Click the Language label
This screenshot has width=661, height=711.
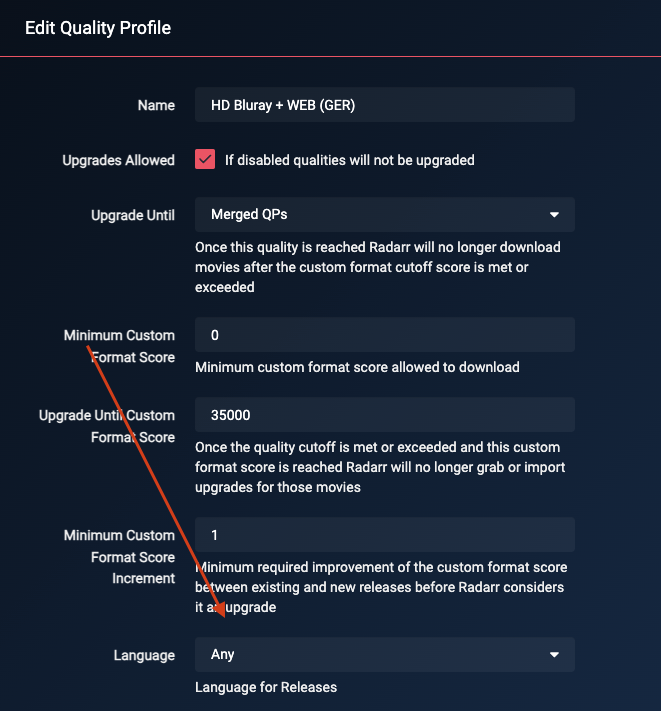(x=144, y=655)
